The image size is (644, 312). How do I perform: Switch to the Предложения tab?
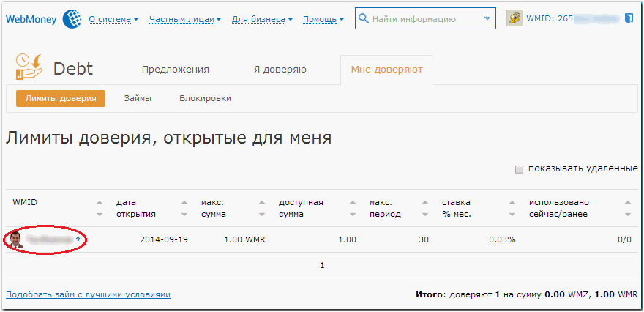coord(175,70)
